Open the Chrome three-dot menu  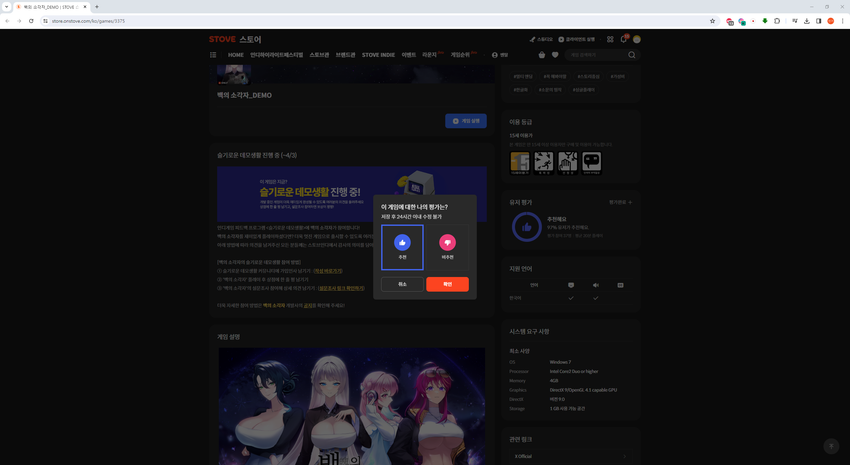(x=842, y=21)
